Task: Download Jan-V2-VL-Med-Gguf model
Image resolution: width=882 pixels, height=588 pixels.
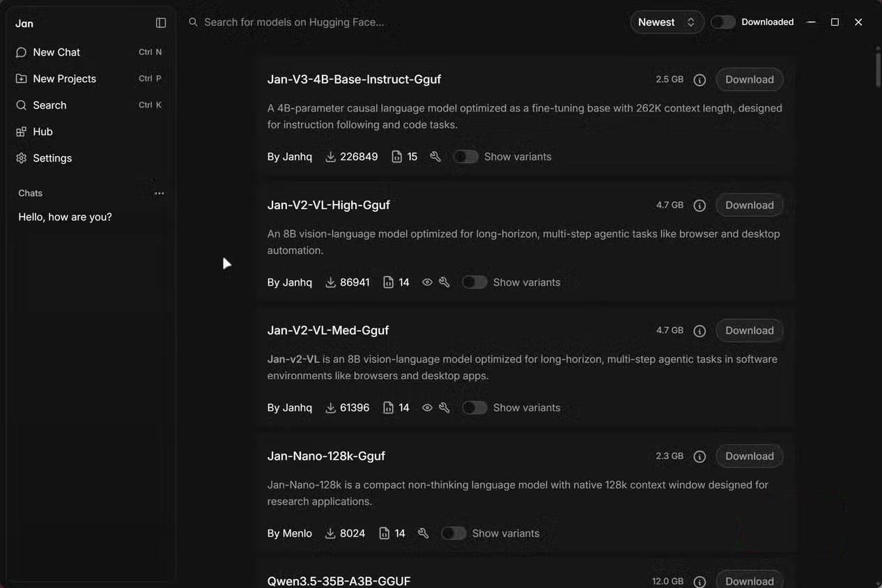Action: 750,330
